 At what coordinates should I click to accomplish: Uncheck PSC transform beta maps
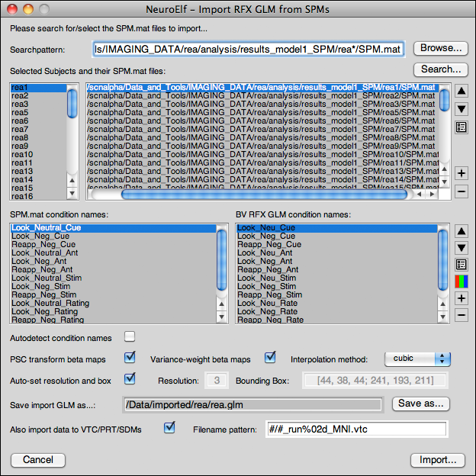click(130, 358)
